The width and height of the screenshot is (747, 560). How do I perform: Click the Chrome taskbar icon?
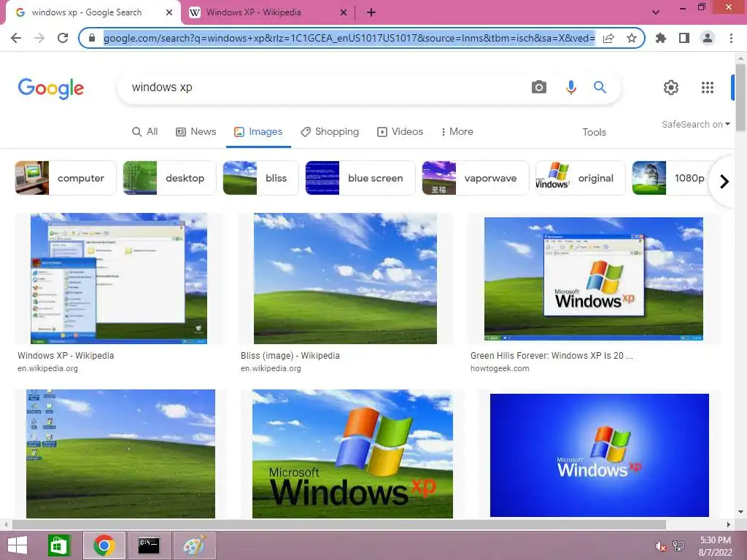(x=104, y=545)
